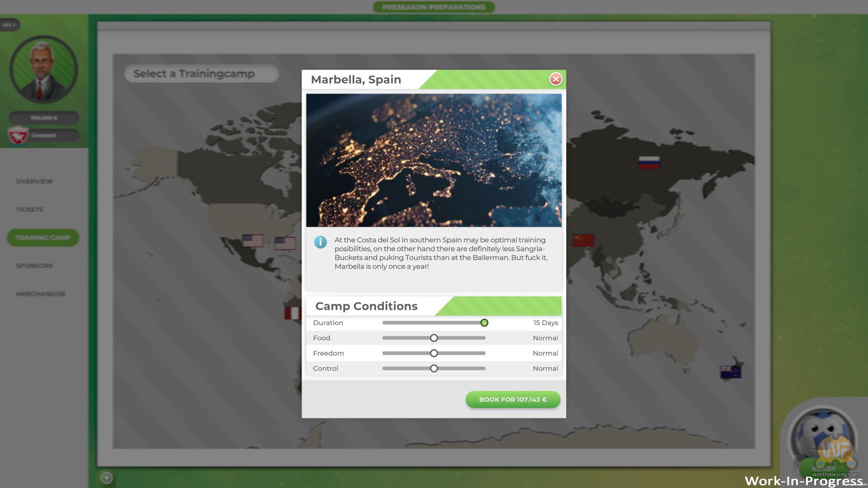The width and height of the screenshot is (868, 488).
Task: Open the Overview menu item
Action: click(34, 182)
